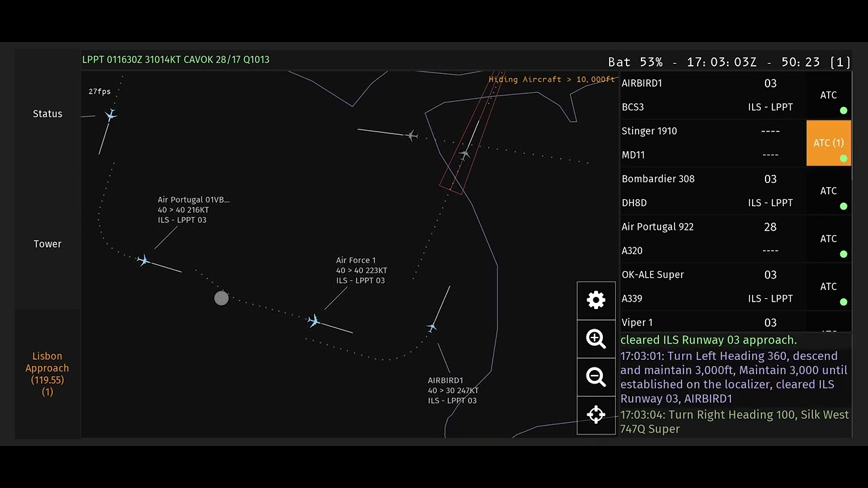Select the Air Force 1 aircraft icon
Image resolution: width=868 pixels, height=488 pixels.
[x=313, y=321]
